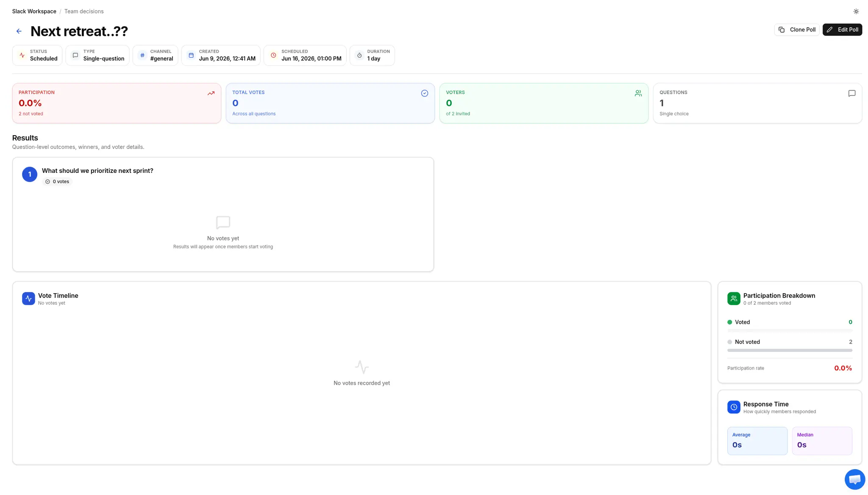
Task: Click the Duration timer icon
Action: [x=359, y=55]
